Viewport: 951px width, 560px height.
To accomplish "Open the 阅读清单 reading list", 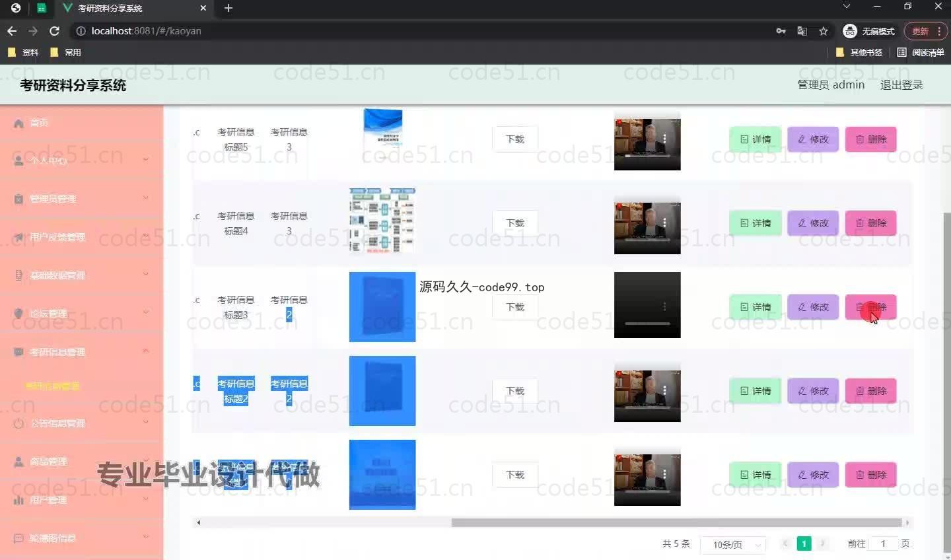I will (921, 52).
